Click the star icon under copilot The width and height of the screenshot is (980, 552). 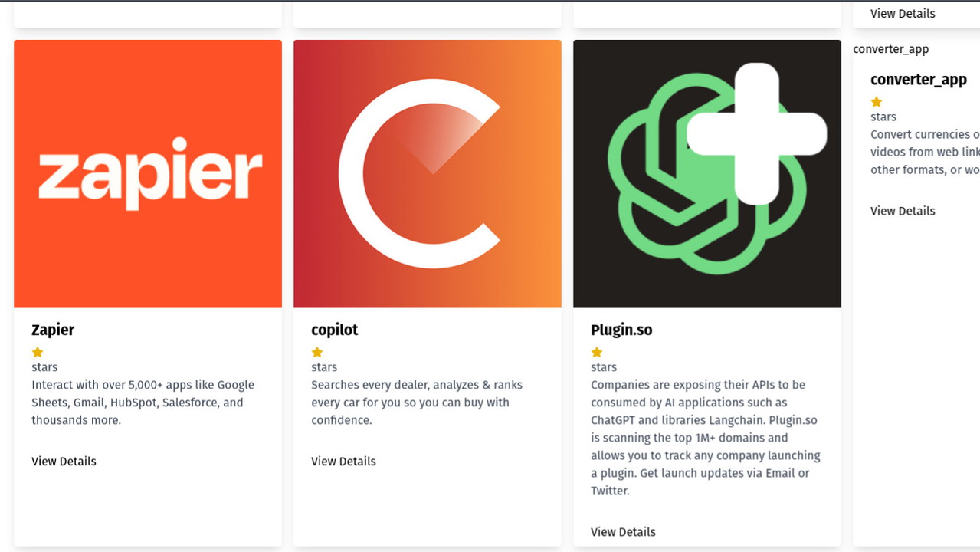(x=317, y=353)
